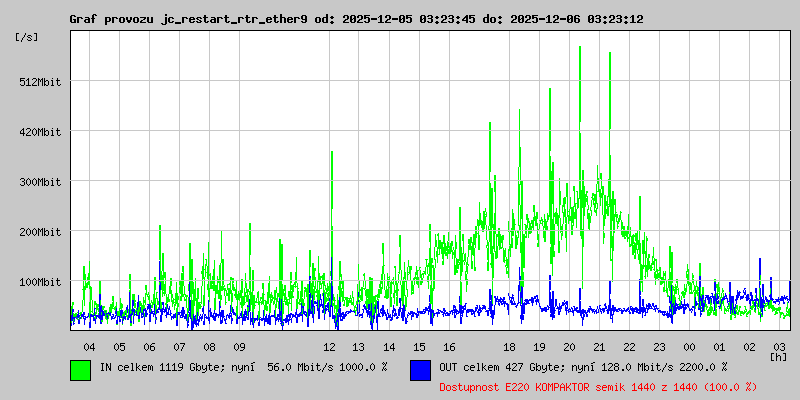Viewport: 800px width, 400px height.
Task: Click the green IN legend color swatch
Action: [x=81, y=369]
